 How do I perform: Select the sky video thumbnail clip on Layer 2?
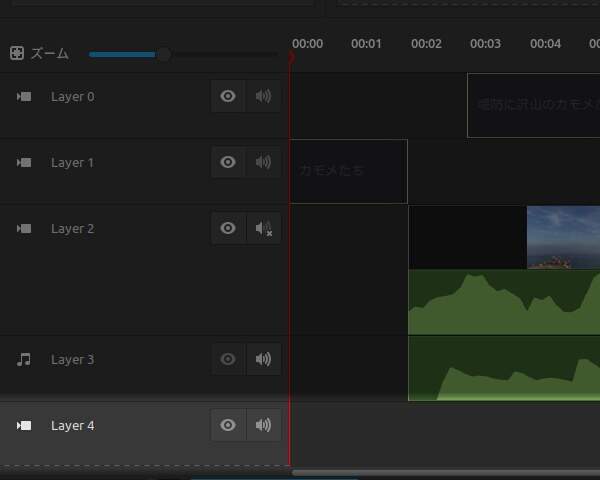pyautogui.click(x=562, y=237)
